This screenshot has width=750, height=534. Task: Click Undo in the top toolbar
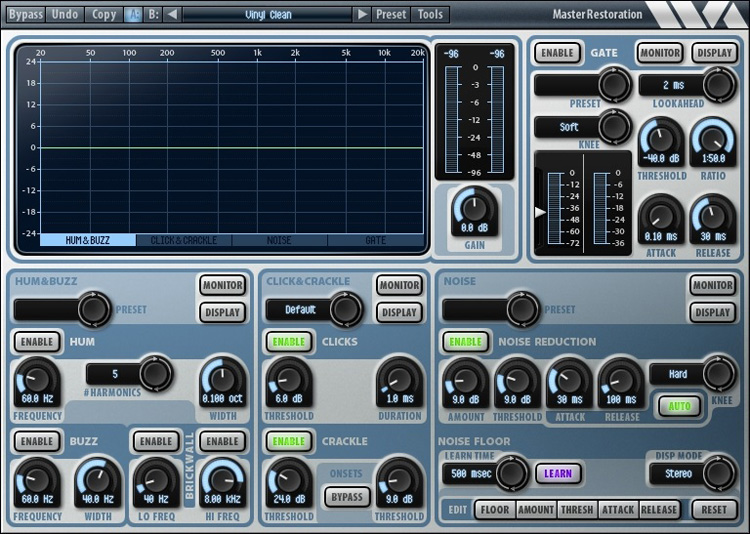pyautogui.click(x=65, y=14)
